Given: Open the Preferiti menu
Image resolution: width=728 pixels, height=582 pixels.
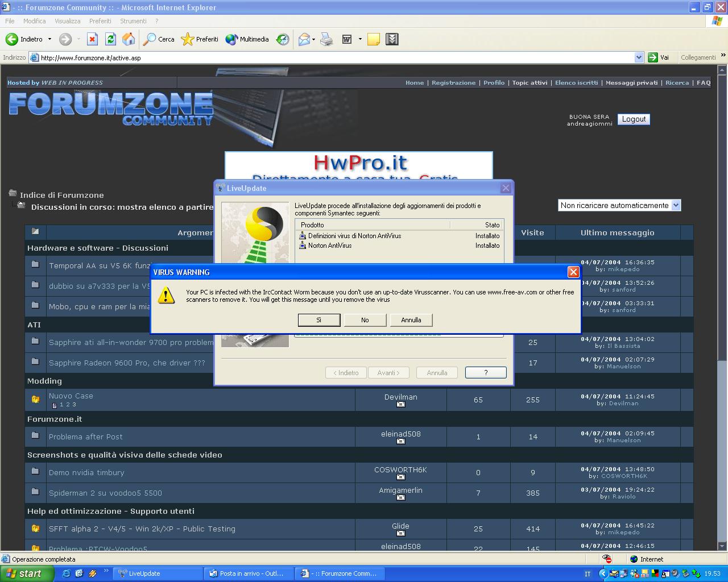Looking at the screenshot, I should (100, 21).
